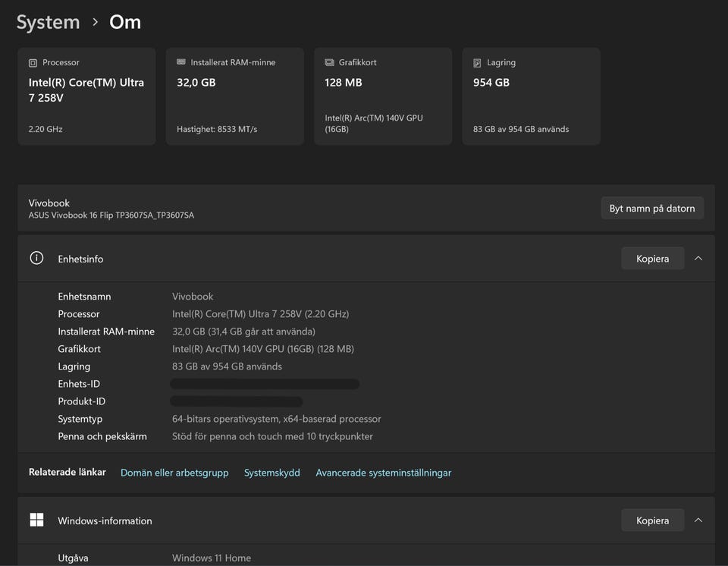This screenshot has width=728, height=566.
Task: Open Systemskydd link
Action: (272, 473)
